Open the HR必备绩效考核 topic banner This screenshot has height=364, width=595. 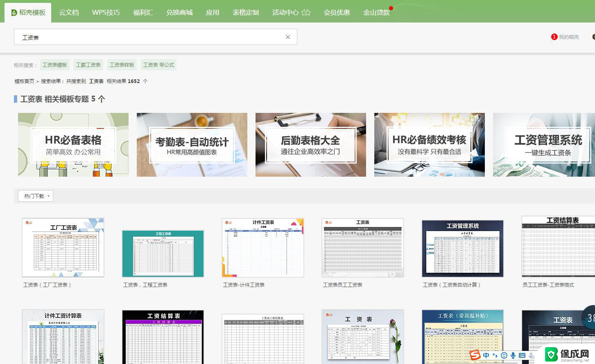pyautogui.click(x=430, y=145)
